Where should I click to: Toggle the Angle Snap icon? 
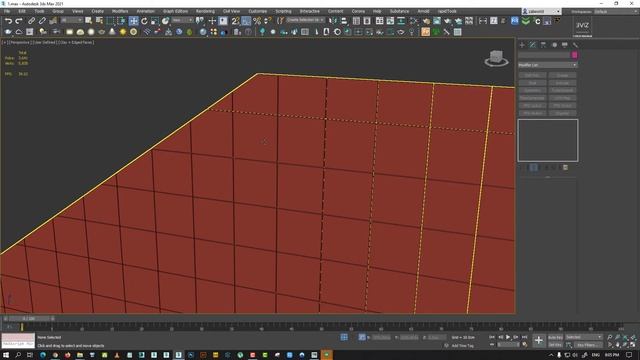coord(246,21)
